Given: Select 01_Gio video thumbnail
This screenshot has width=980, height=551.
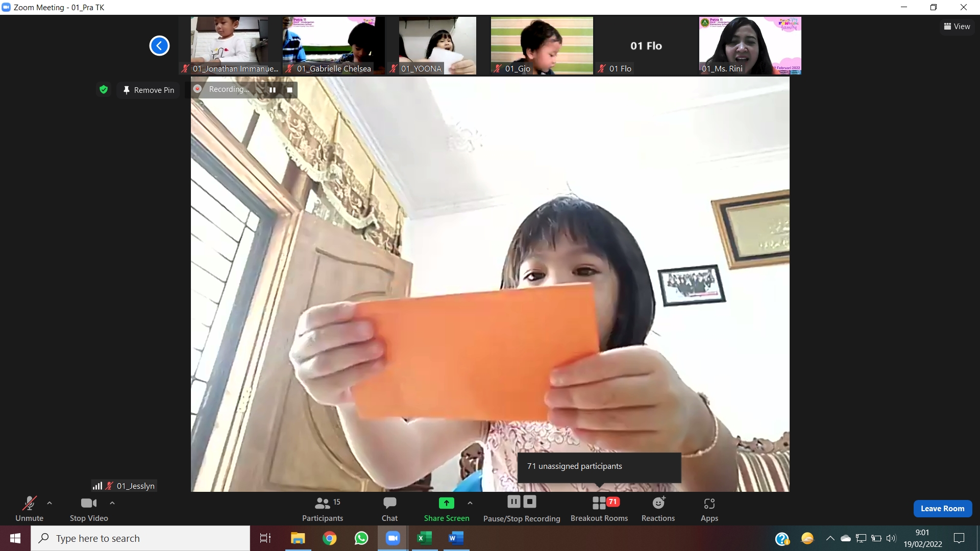Looking at the screenshot, I should (x=542, y=45).
